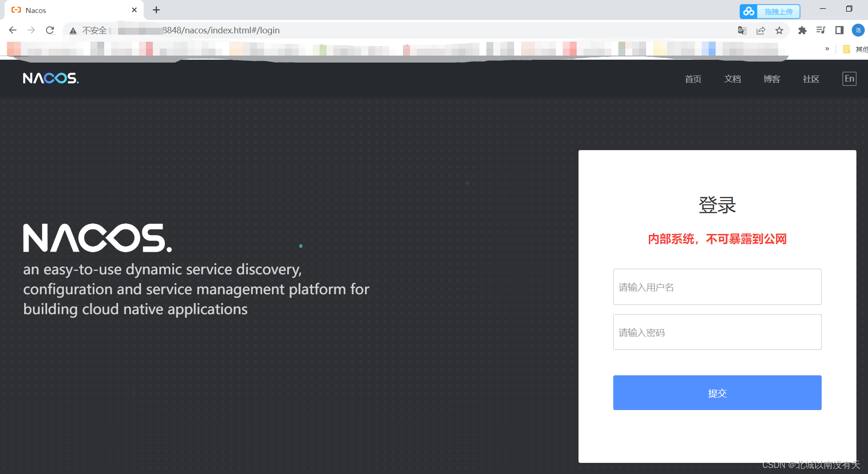Go to 首页 in top navigation
868x474 pixels.
[x=693, y=79]
